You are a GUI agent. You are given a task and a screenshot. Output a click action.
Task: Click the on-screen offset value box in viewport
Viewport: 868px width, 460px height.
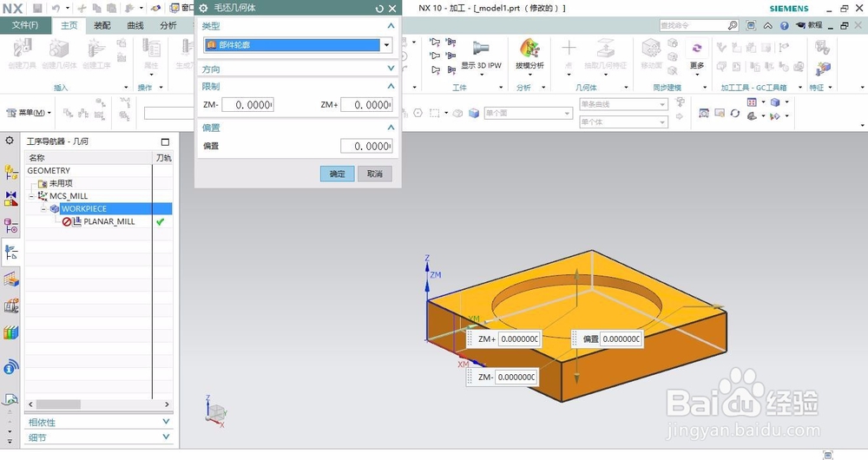click(x=621, y=338)
